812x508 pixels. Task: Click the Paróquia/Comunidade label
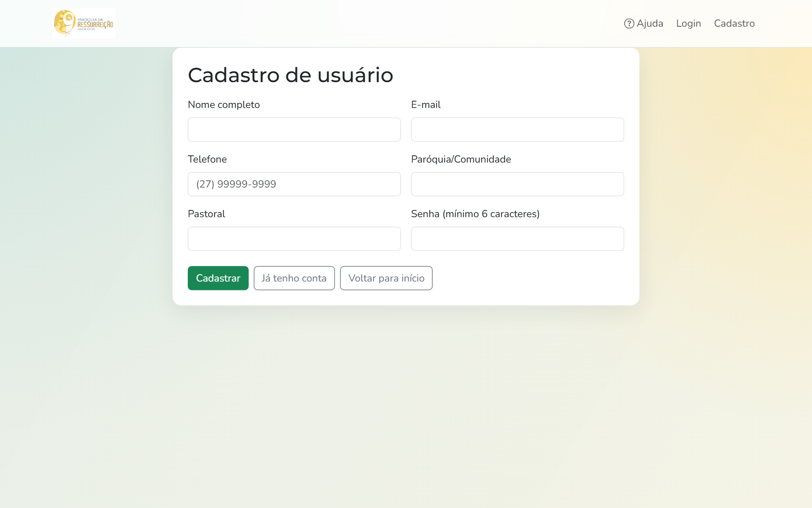click(461, 159)
